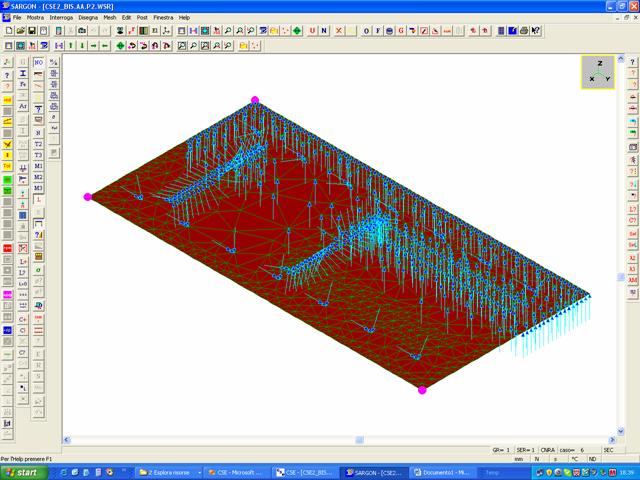Image resolution: width=640 pixels, height=480 pixels.
Task: Open the Mostra menu
Action: [x=35, y=17]
